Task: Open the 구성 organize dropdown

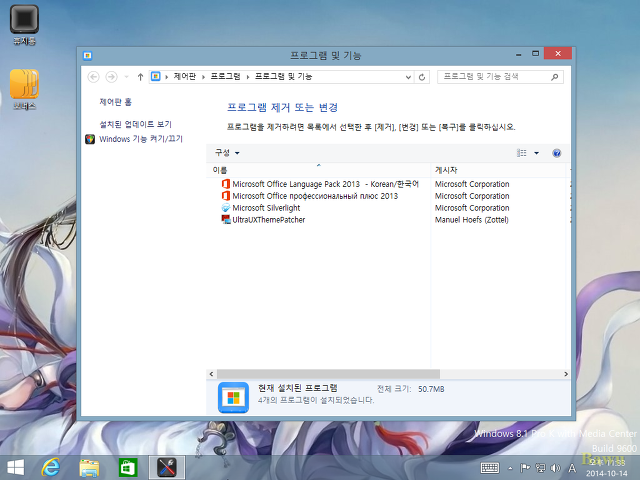Action: [227, 153]
